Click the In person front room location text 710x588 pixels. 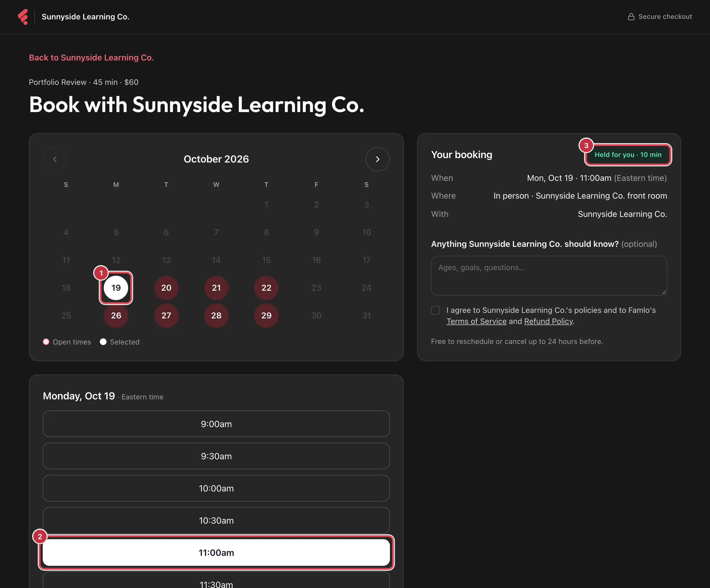[x=580, y=196]
